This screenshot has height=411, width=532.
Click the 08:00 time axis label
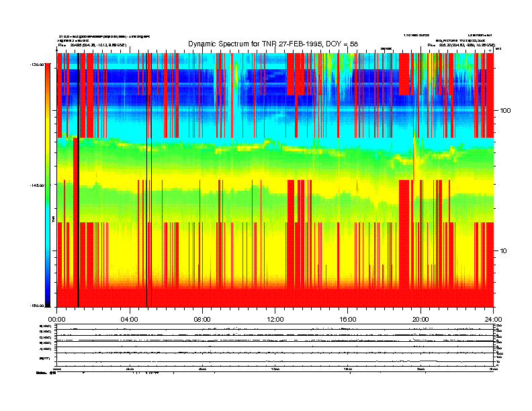202,311
